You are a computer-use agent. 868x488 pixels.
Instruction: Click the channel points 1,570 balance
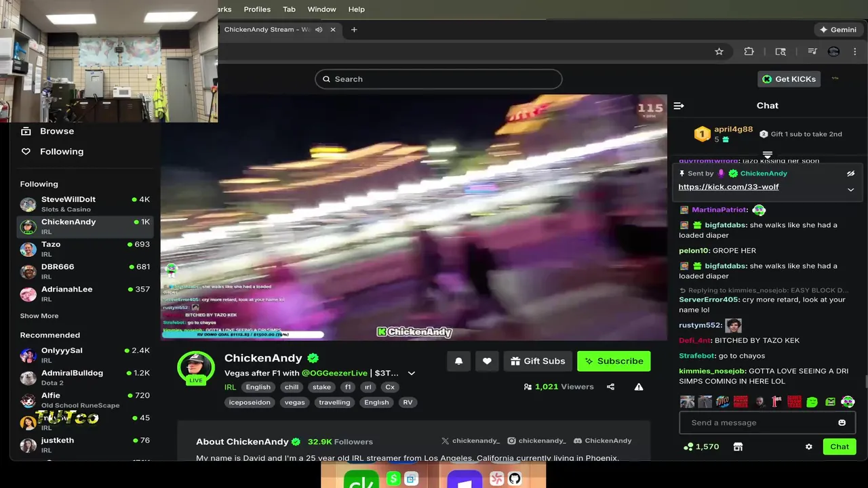701,447
